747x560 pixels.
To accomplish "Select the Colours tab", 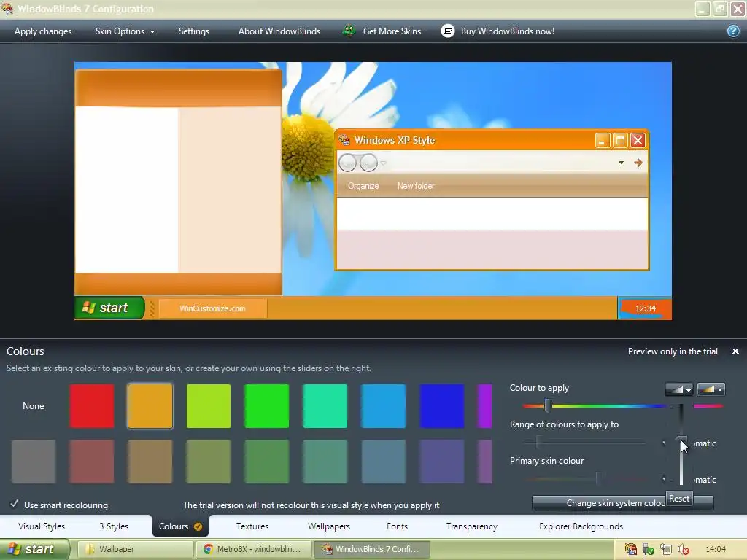I will (180, 526).
